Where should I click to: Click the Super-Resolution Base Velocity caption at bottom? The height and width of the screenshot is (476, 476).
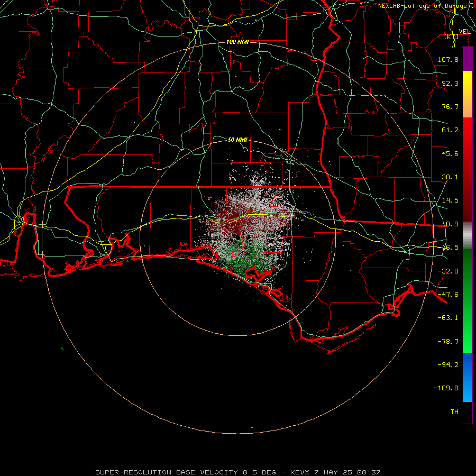pos(238,472)
